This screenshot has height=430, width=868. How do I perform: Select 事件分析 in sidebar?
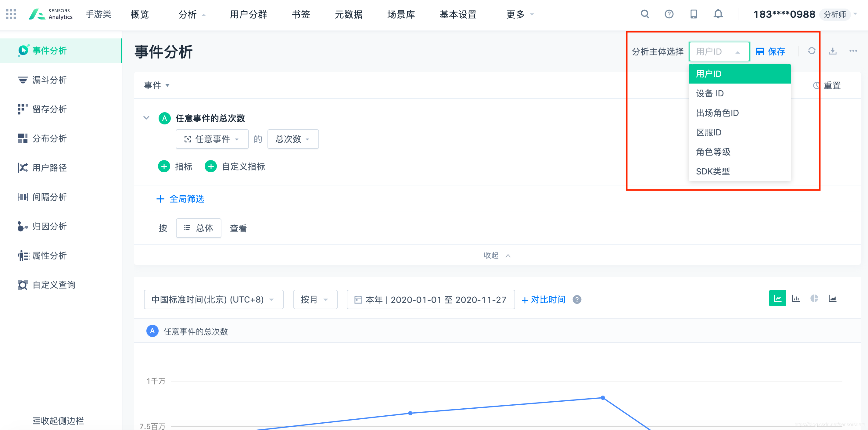[61, 51]
